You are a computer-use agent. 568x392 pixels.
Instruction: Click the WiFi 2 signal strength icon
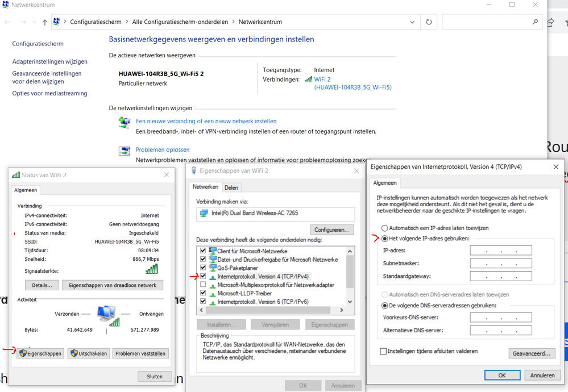pos(309,80)
